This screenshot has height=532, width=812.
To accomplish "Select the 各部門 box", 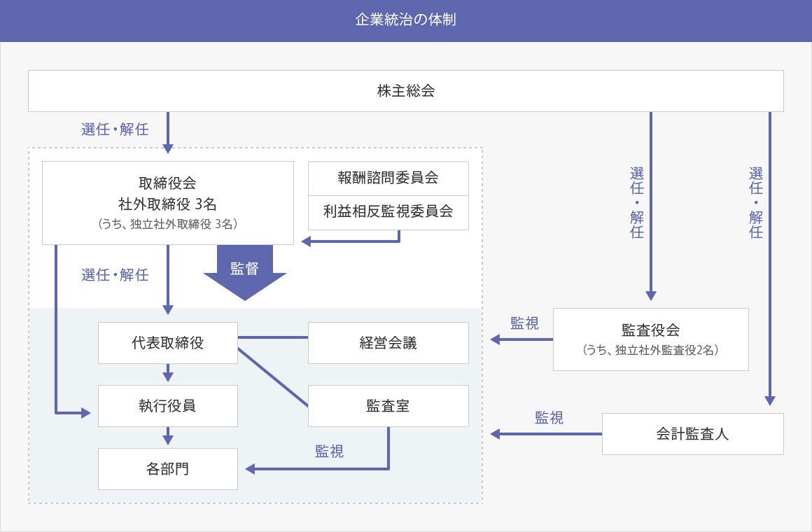I will [168, 469].
